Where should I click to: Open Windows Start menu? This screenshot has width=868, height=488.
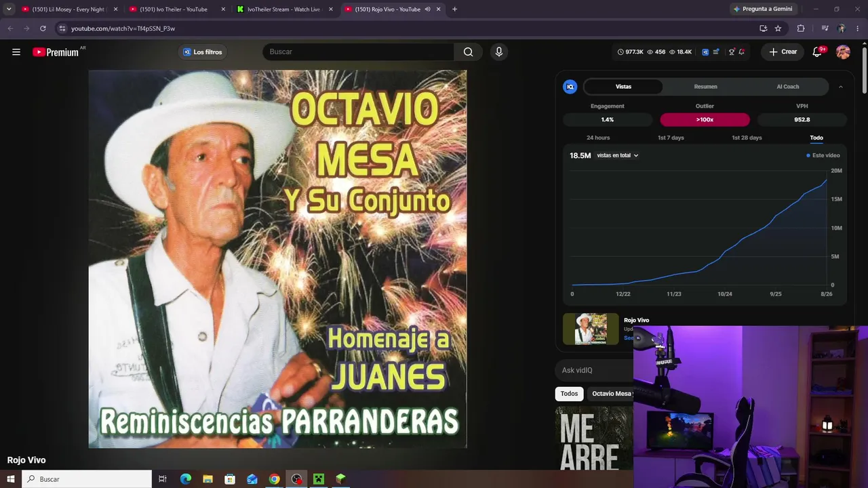(11, 479)
